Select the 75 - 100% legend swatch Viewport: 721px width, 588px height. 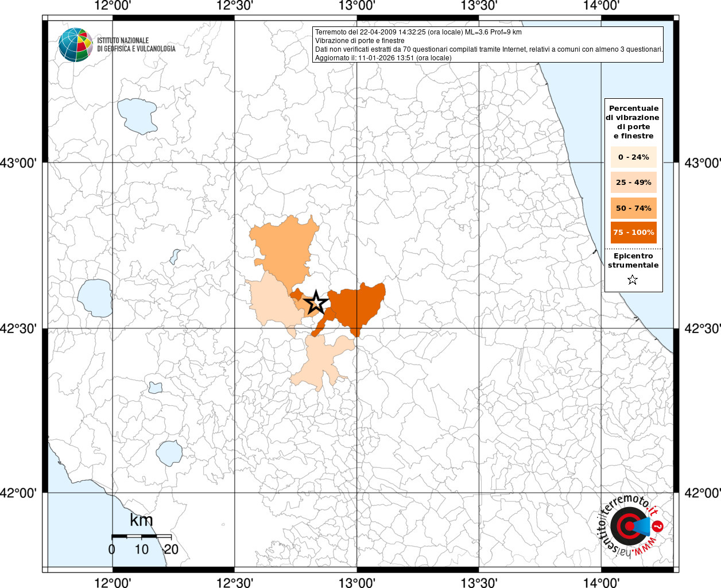click(633, 232)
